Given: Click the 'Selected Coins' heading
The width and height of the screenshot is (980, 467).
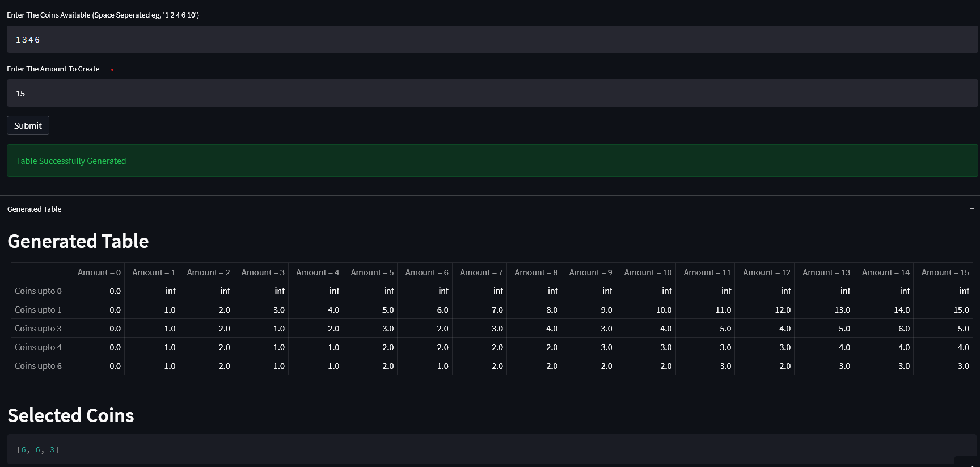Looking at the screenshot, I should coord(71,415).
